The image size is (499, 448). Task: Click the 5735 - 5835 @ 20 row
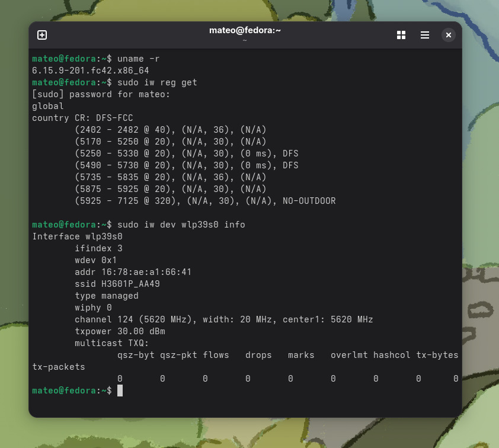pyautogui.click(x=170, y=177)
